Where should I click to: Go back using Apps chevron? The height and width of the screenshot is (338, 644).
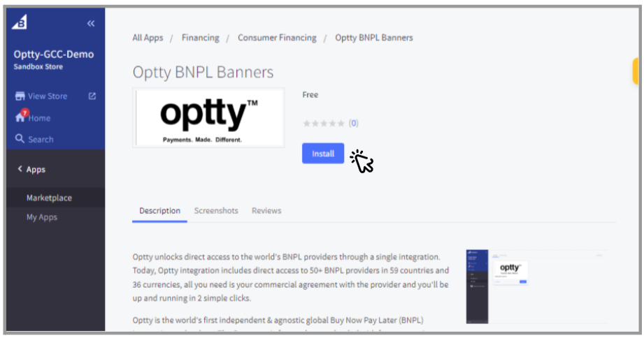(x=20, y=170)
